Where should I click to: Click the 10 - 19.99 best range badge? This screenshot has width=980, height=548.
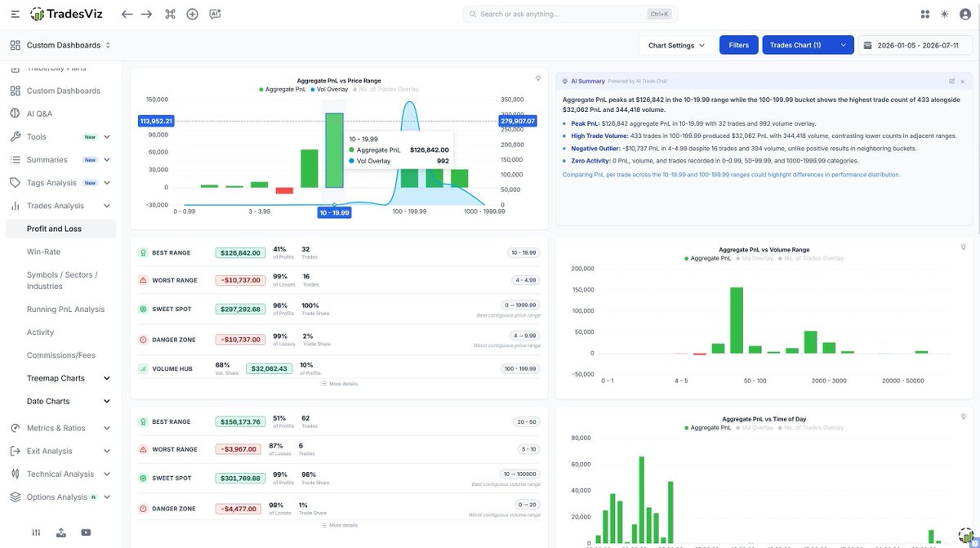[x=523, y=252]
